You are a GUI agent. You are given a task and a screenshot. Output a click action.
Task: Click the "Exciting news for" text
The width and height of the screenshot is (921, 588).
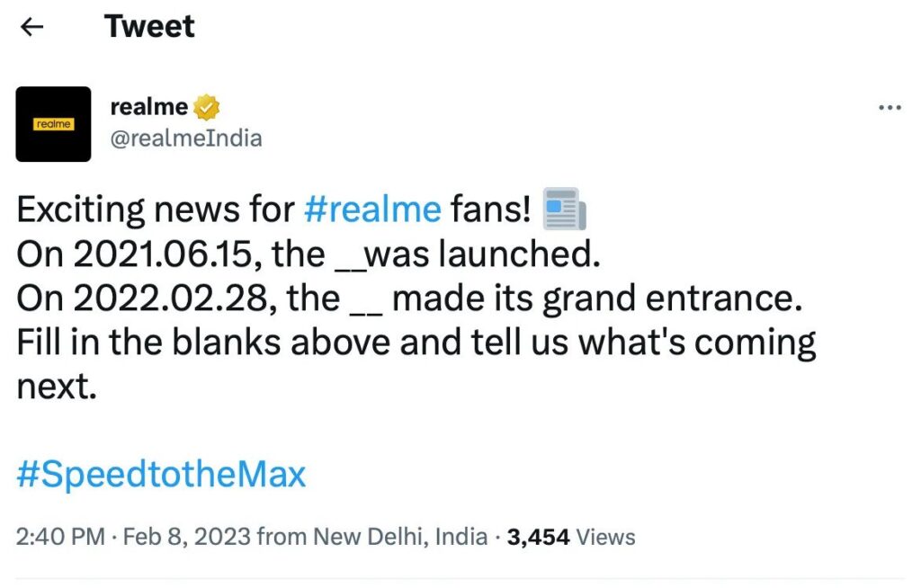click(155, 209)
